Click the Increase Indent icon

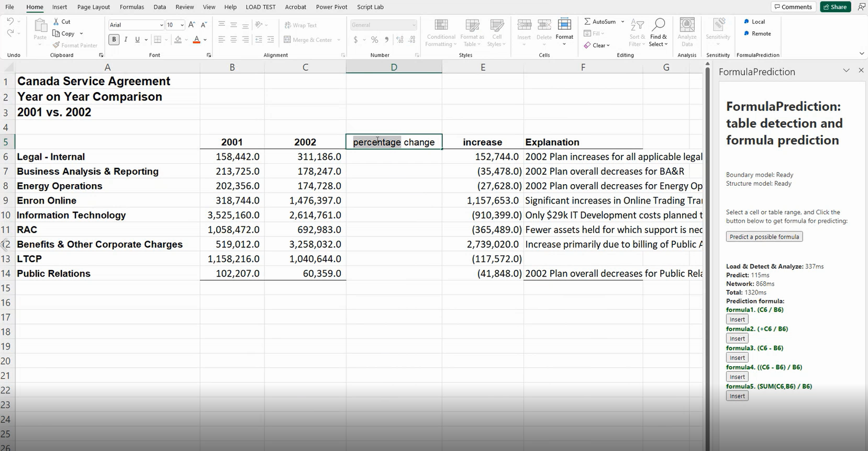click(x=271, y=40)
